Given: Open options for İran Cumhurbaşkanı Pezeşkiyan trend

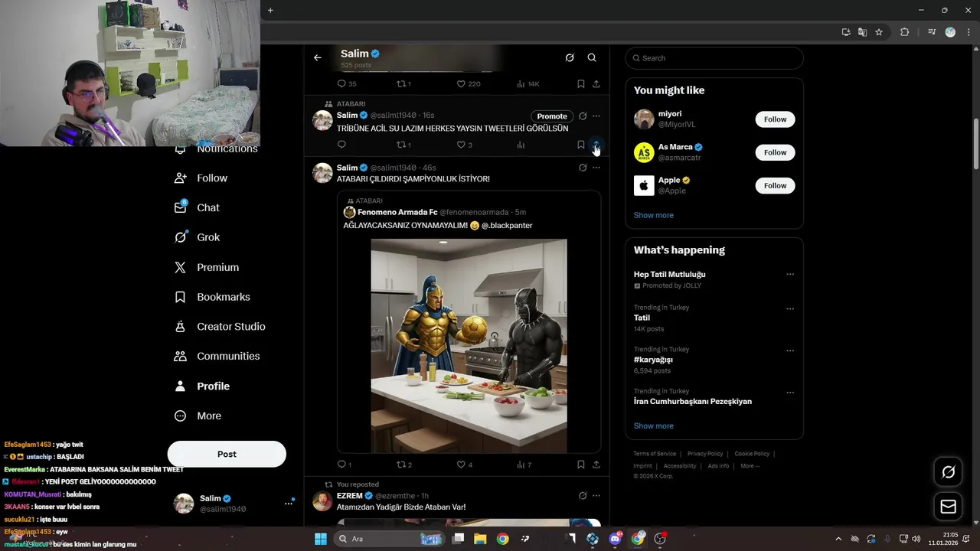Looking at the screenshot, I should pos(790,393).
